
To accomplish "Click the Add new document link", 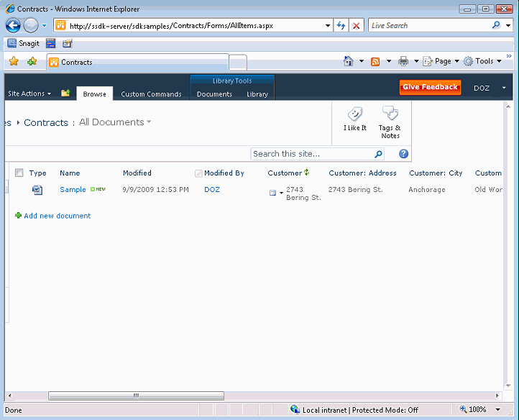I will pyautogui.click(x=58, y=216).
